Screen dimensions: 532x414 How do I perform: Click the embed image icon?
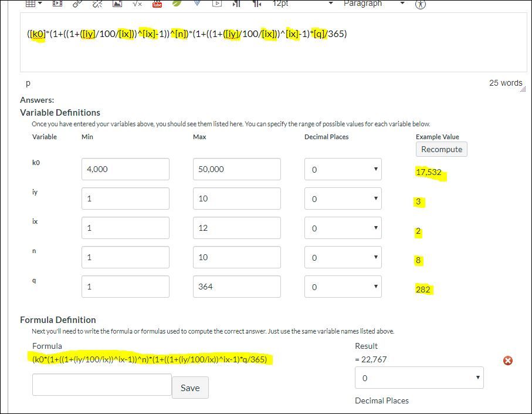pyautogui.click(x=117, y=4)
